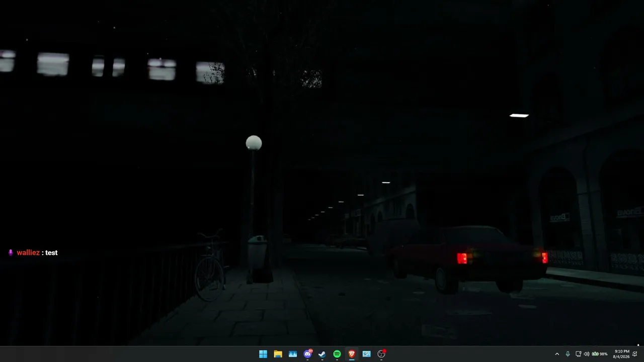Click the chat message "test"
644x362 pixels.
pyautogui.click(x=51, y=253)
